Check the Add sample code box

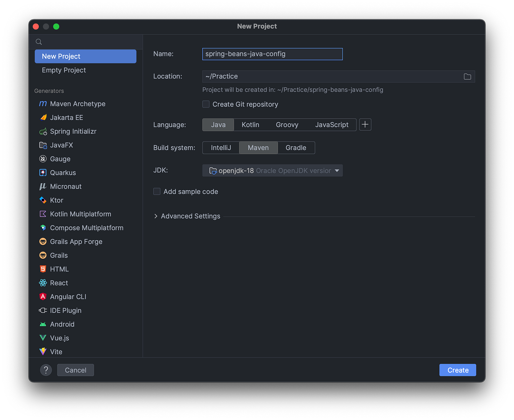(x=157, y=191)
